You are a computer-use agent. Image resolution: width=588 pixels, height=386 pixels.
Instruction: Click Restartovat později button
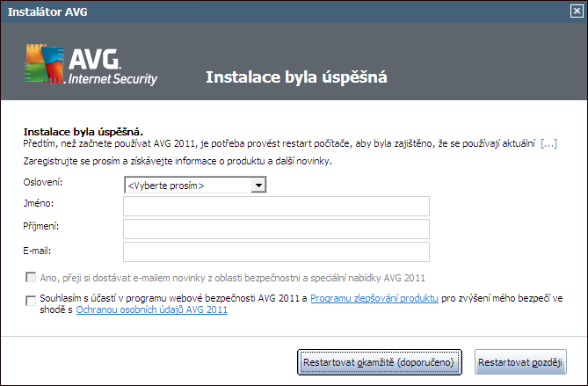[x=520, y=362]
